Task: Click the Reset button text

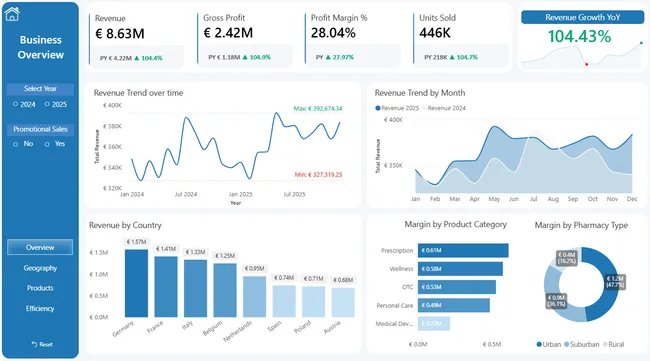Action: (x=46, y=344)
